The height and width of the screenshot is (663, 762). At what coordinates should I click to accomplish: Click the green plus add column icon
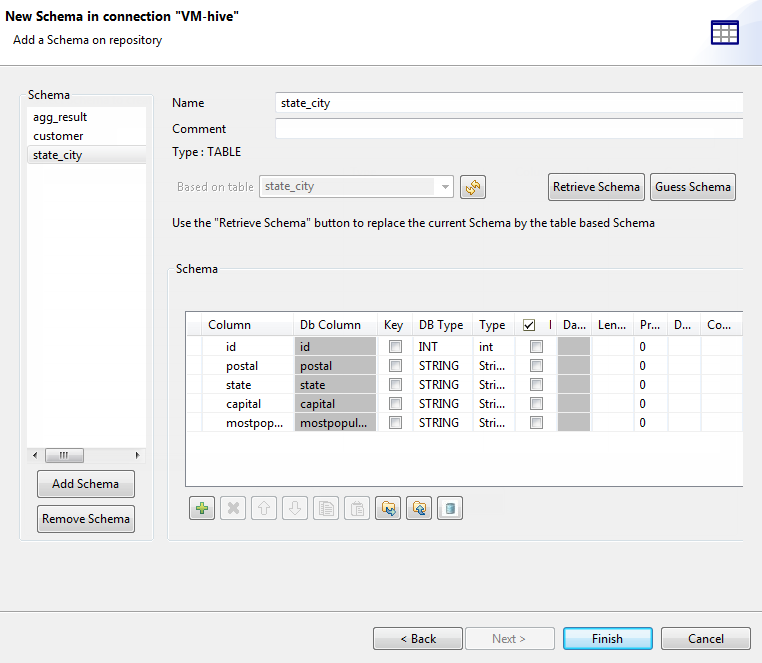pyautogui.click(x=202, y=508)
